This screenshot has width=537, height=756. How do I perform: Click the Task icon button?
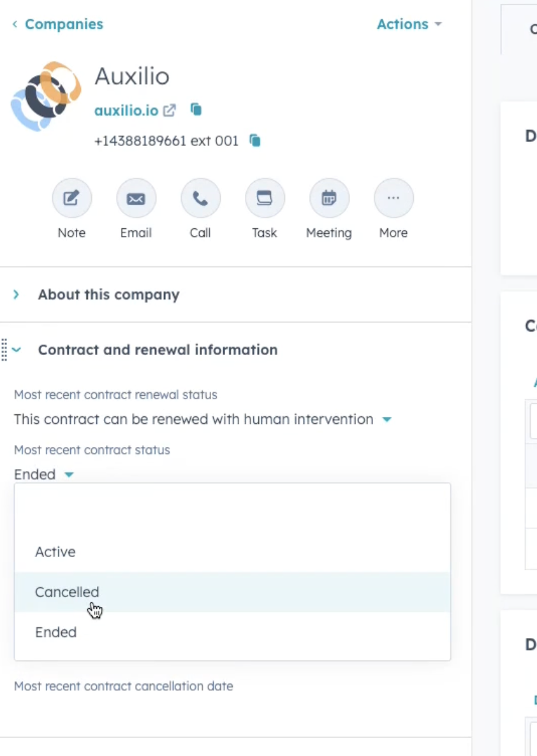coord(265,198)
